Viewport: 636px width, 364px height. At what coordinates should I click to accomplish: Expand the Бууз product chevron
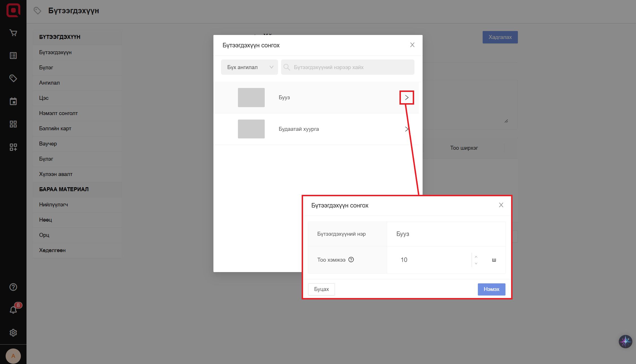point(407,98)
